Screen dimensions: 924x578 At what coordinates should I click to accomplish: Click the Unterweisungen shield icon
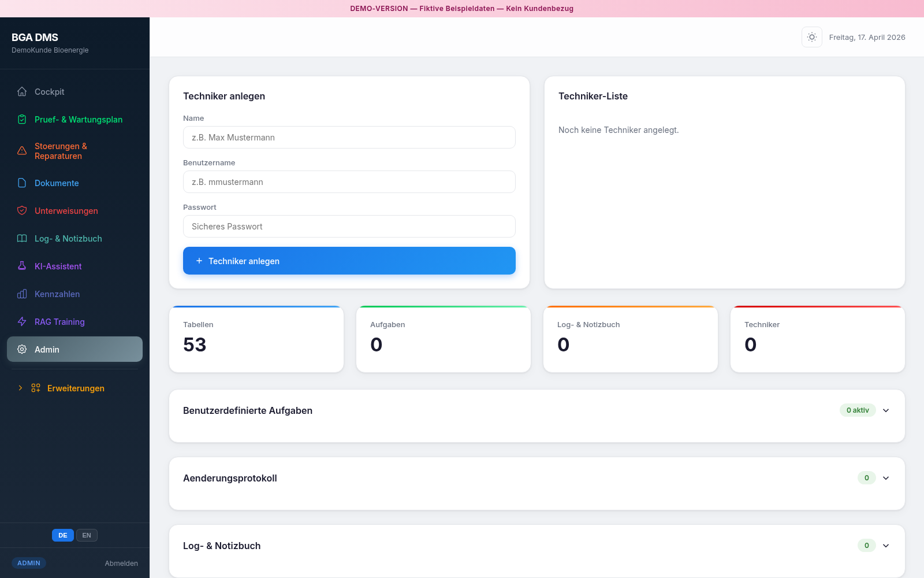pos(22,210)
